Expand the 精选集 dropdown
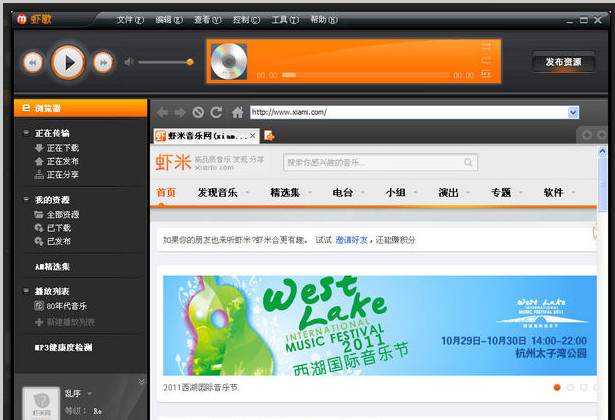 click(x=310, y=193)
